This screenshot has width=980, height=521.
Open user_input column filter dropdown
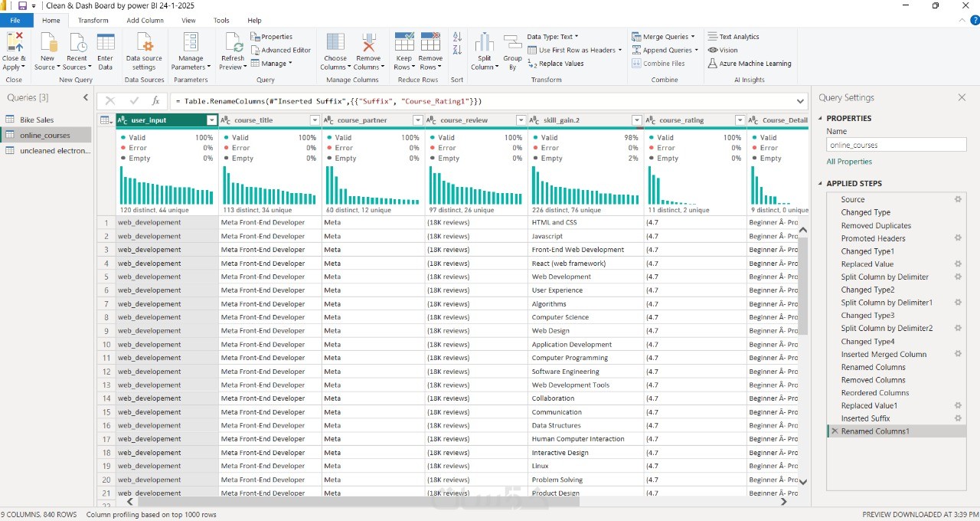coord(212,120)
